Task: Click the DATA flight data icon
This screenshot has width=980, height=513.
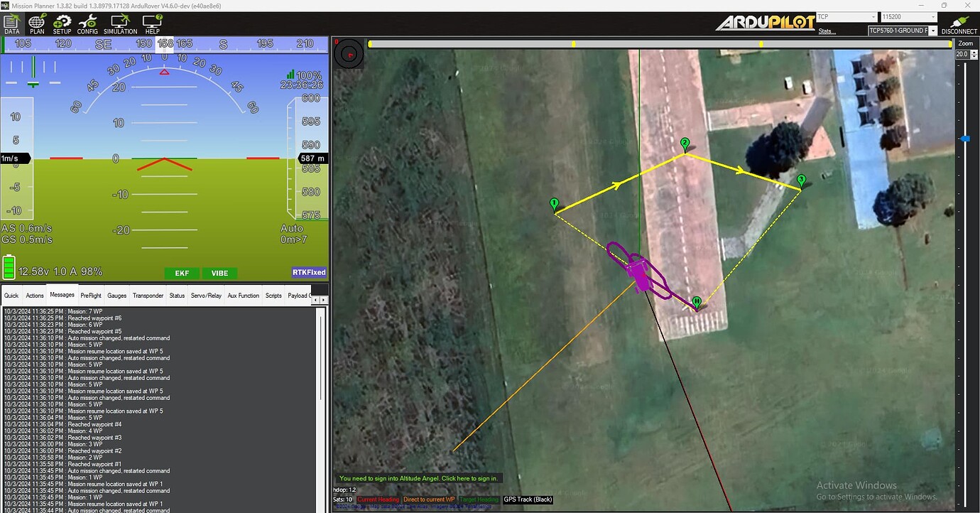Action: 12,24
